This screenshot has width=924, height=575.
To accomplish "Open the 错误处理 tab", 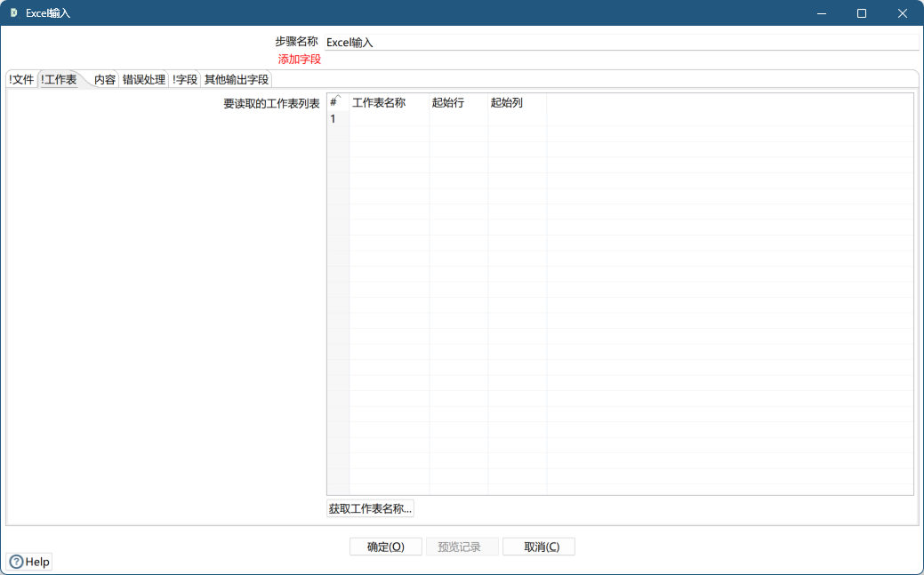I will point(143,79).
